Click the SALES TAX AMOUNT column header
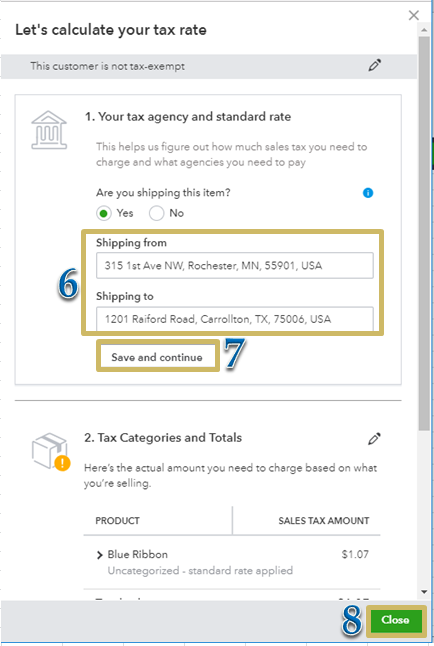The height and width of the screenshot is (646, 434). [324, 521]
